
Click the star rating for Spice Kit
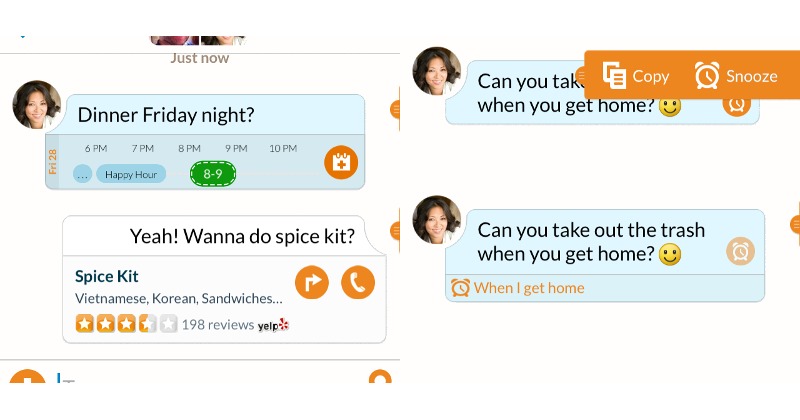point(126,324)
